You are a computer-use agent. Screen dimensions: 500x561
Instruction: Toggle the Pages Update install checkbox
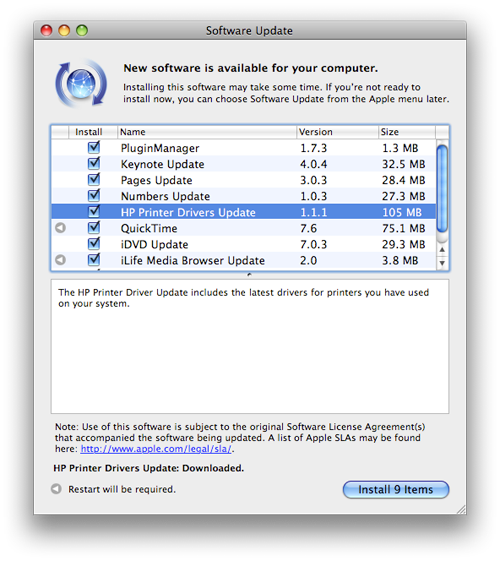(x=94, y=179)
